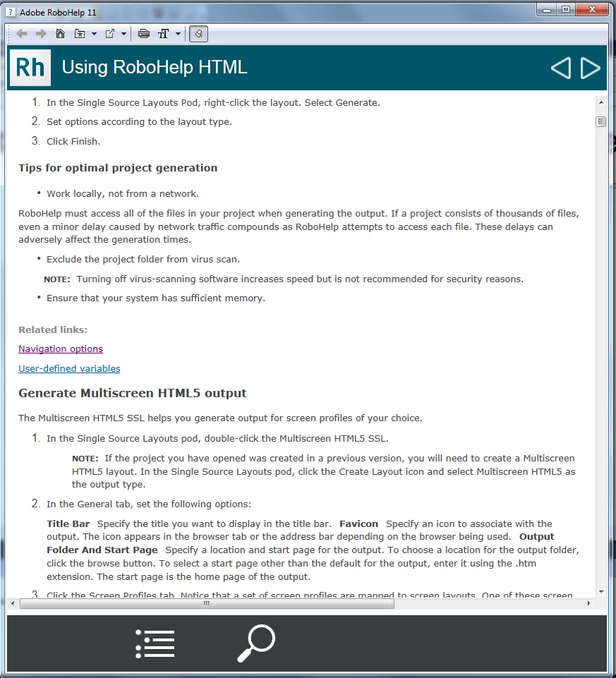The width and height of the screenshot is (616, 678).
Task: Click 'Work locally, not from a network.' bullet
Action: (x=123, y=194)
